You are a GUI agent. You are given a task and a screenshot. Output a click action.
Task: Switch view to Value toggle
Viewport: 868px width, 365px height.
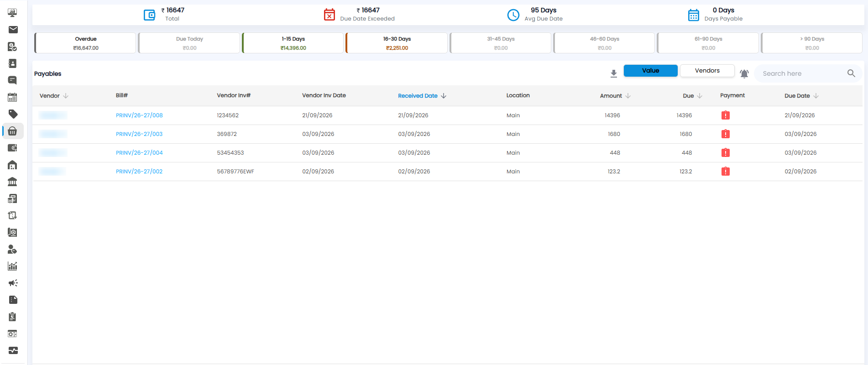tap(650, 71)
